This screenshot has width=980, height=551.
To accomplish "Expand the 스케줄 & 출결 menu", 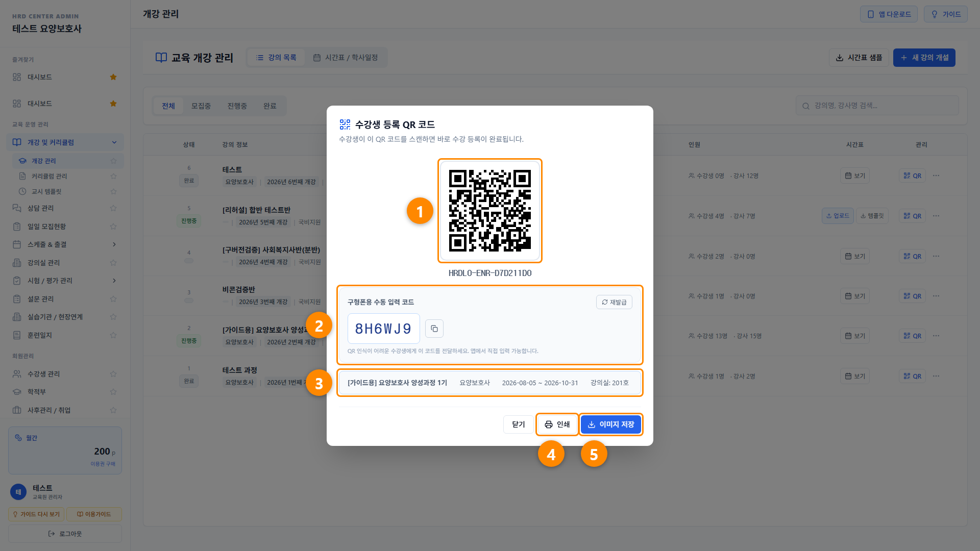I will (x=65, y=244).
